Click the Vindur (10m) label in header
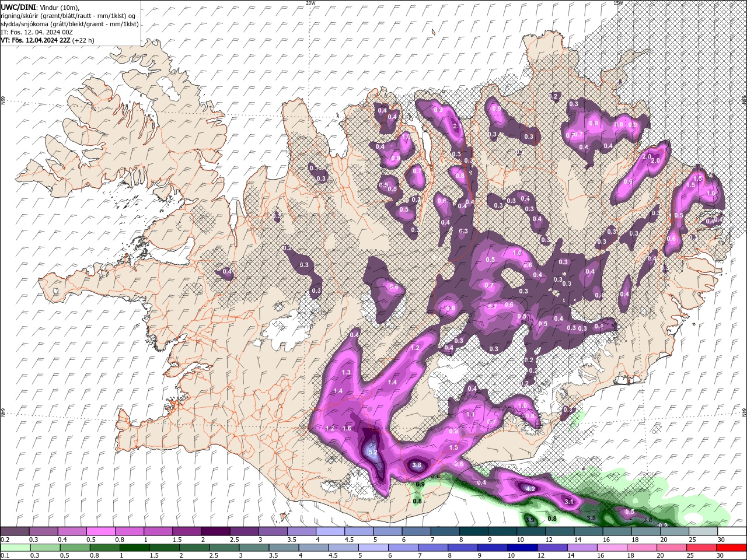Screen dimensions: 747x560 pyautogui.click(x=61, y=7)
